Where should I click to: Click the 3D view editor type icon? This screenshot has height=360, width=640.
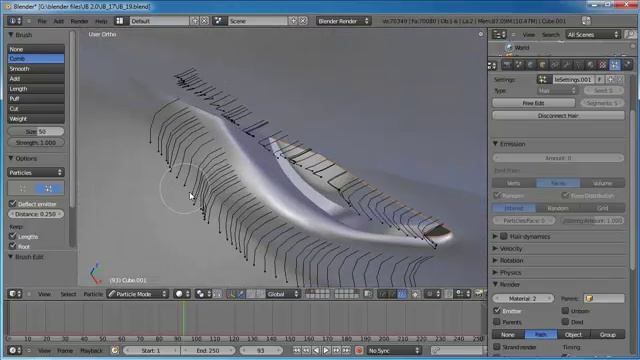(x=15, y=293)
